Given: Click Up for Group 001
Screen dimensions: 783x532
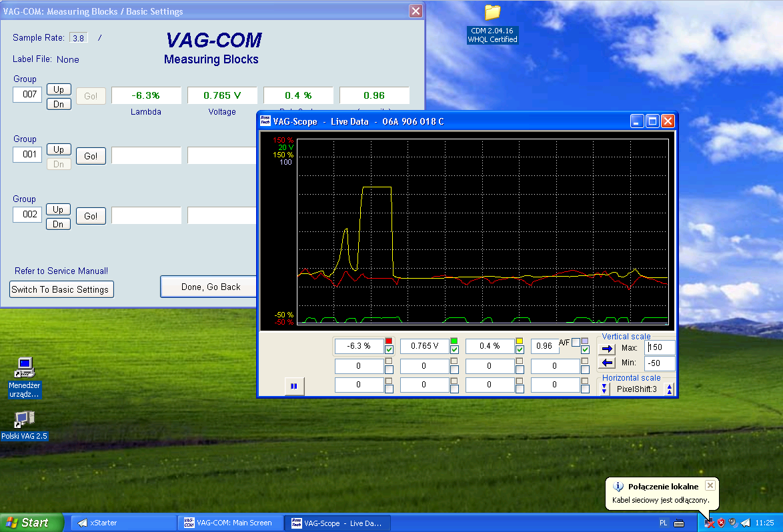Looking at the screenshot, I should point(59,149).
